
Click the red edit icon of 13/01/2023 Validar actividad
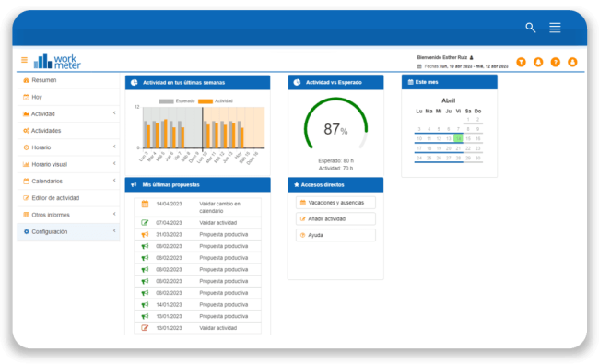[x=145, y=328]
